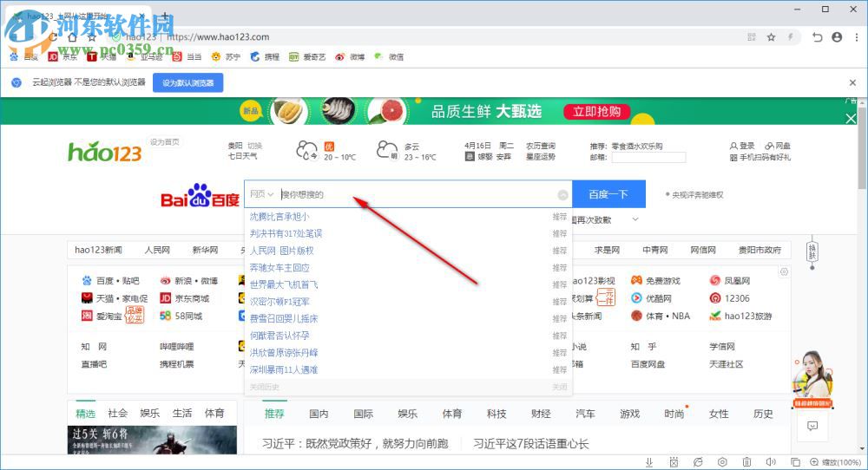Screen dimensions: 868x470
Task: Click the search input field 搜你想搜的
Action: (x=417, y=194)
